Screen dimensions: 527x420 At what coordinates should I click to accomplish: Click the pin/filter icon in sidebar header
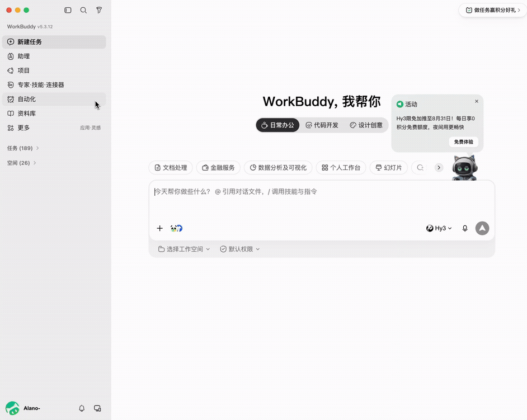(x=99, y=10)
